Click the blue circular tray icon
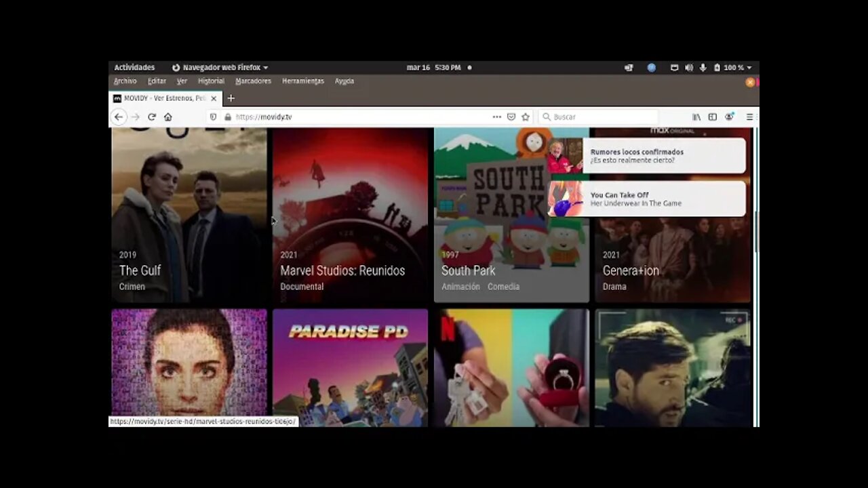 652,68
